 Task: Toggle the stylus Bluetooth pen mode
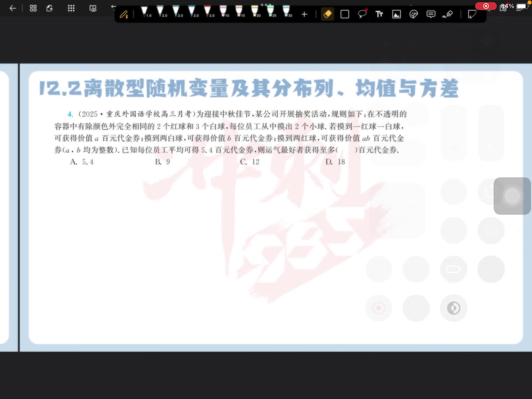click(124, 14)
